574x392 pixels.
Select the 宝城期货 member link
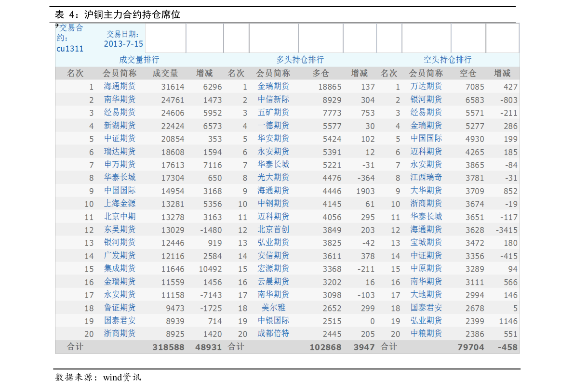(426, 242)
